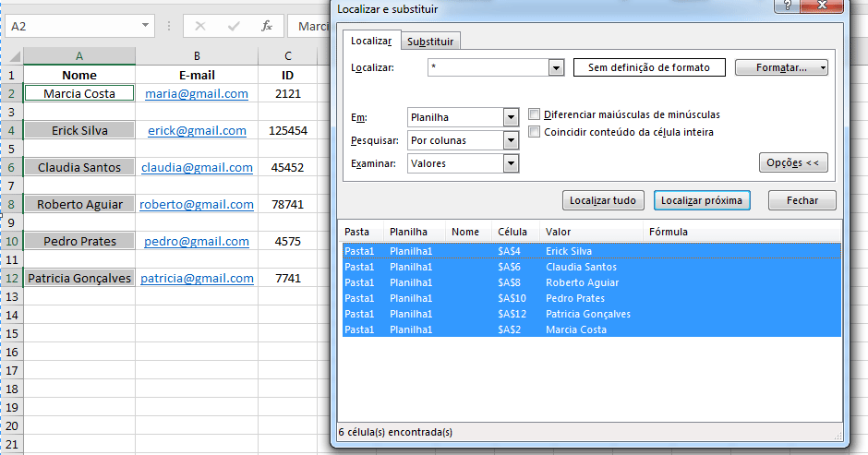Open the Pesquisar Por colunas dropdown
Viewport: 868px width, 455px height.
[511, 140]
